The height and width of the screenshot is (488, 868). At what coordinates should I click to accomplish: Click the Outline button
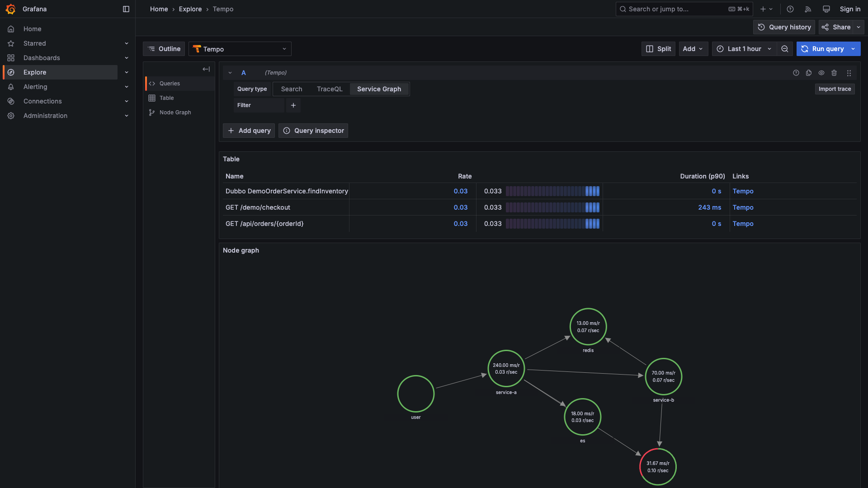pyautogui.click(x=164, y=49)
